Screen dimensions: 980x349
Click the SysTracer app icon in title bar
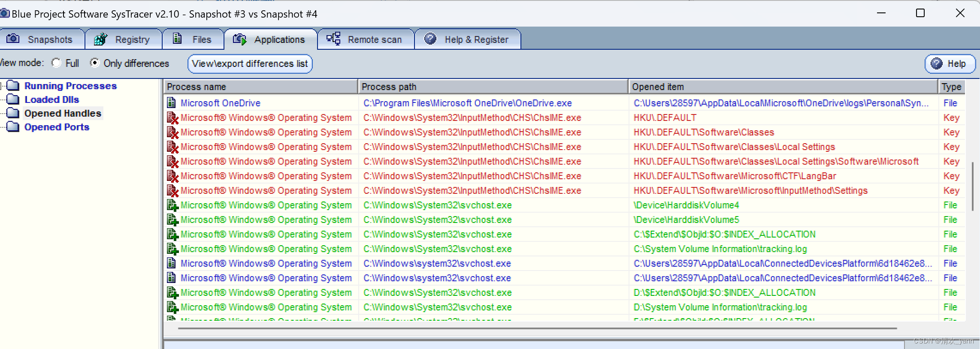[x=4, y=13]
